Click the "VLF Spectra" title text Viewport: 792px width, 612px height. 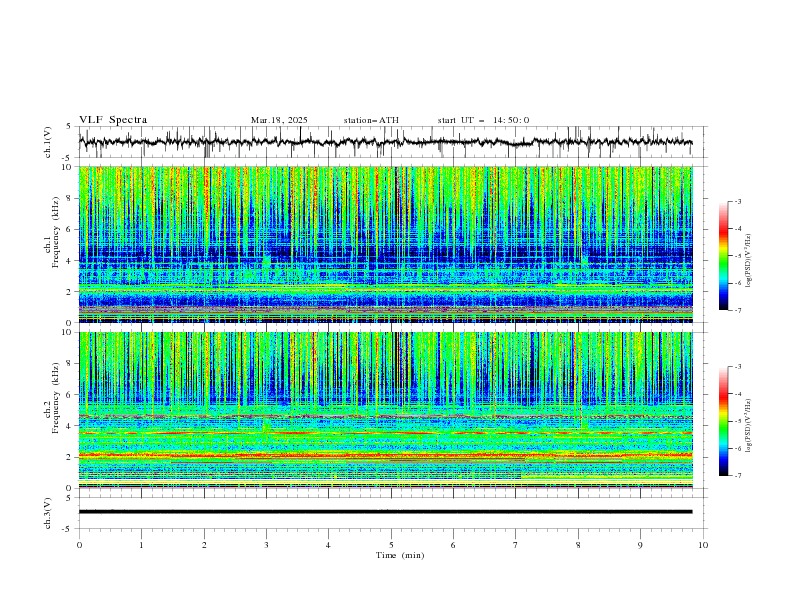pos(113,120)
